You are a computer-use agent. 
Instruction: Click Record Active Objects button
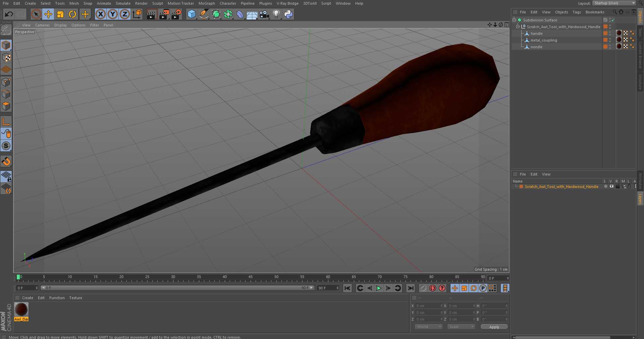pyautogui.click(x=423, y=288)
